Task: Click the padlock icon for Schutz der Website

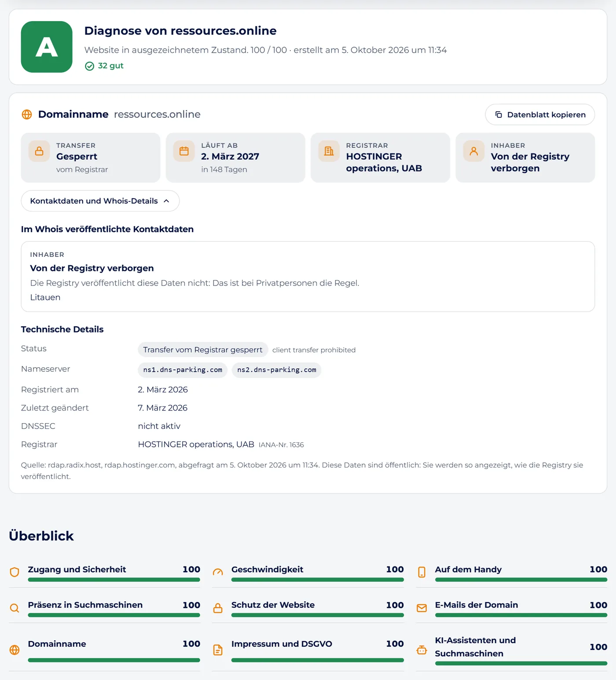Action: point(218,608)
